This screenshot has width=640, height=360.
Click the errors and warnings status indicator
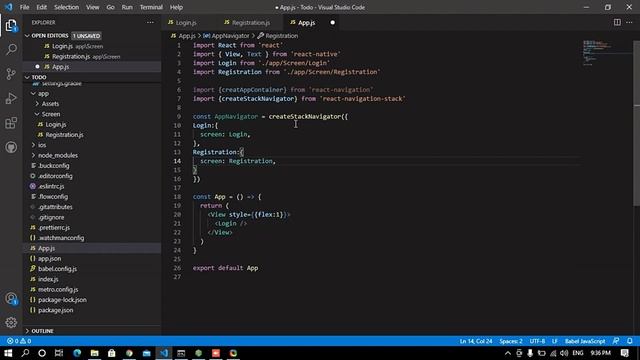pyautogui.click(x=19, y=341)
